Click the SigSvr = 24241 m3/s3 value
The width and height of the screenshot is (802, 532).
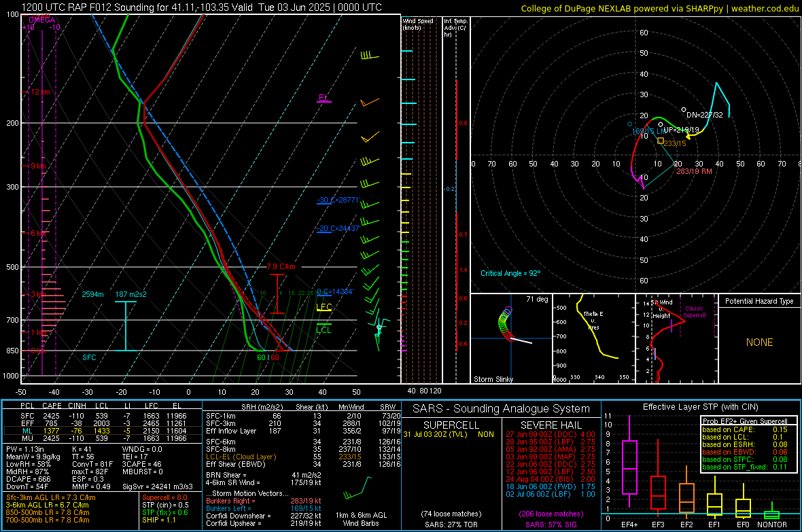click(158, 486)
